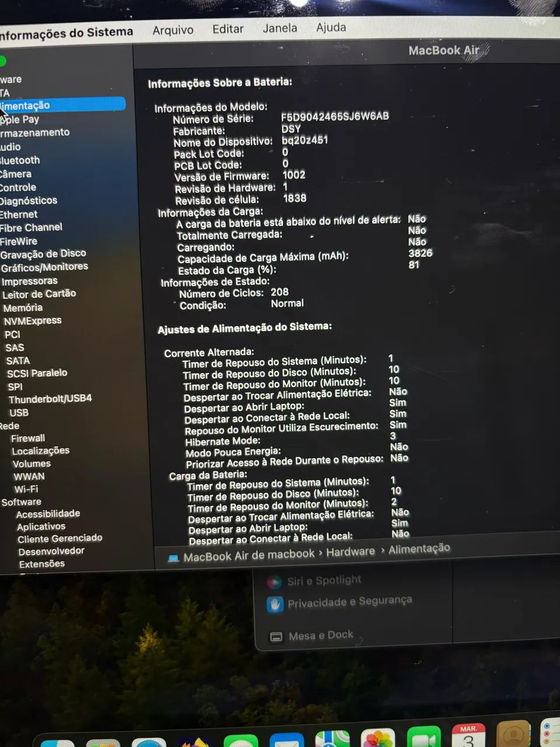Select Gravação de Disco in the sidebar
Screen dimensions: 560x747
[43, 254]
